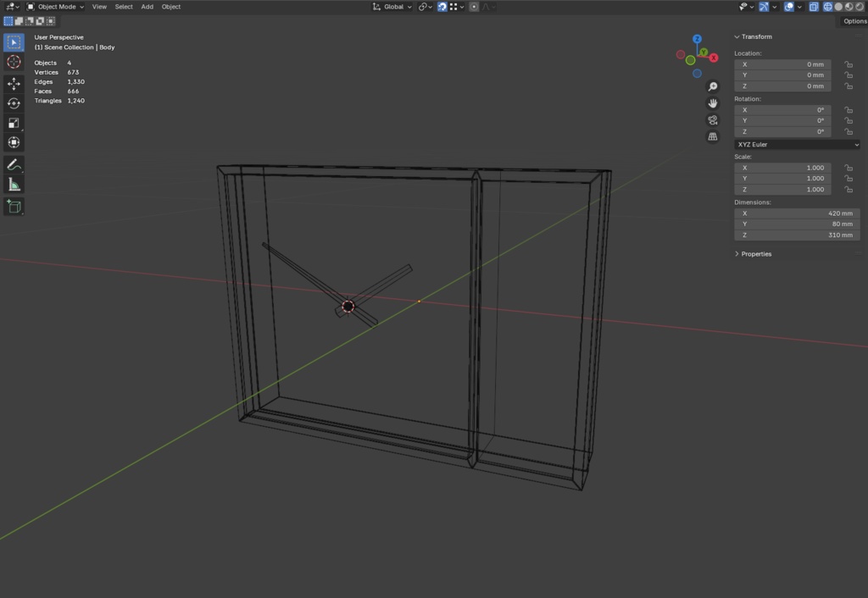Click the Dimensions Y 80 mm field
The width and height of the screenshot is (868, 598).
point(797,224)
